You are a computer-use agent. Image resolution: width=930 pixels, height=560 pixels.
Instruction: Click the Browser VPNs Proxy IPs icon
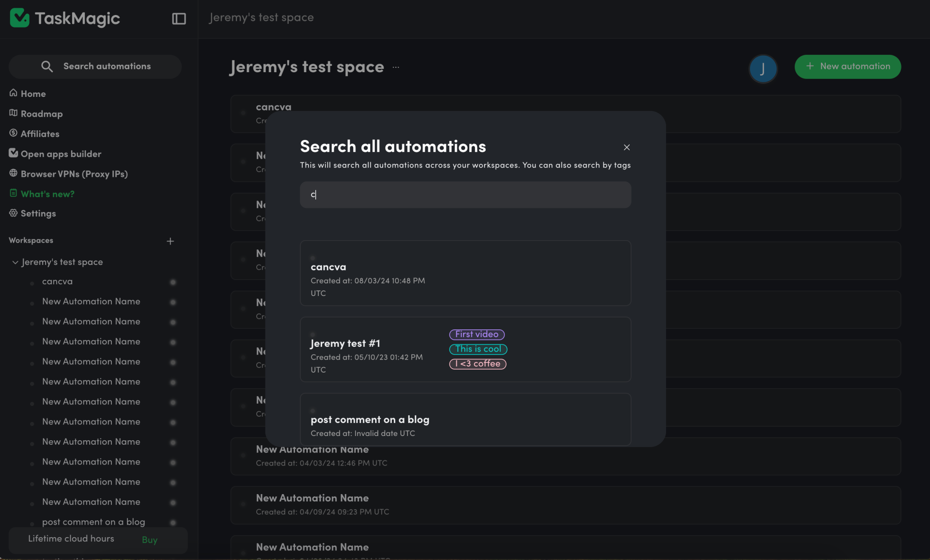(x=13, y=173)
